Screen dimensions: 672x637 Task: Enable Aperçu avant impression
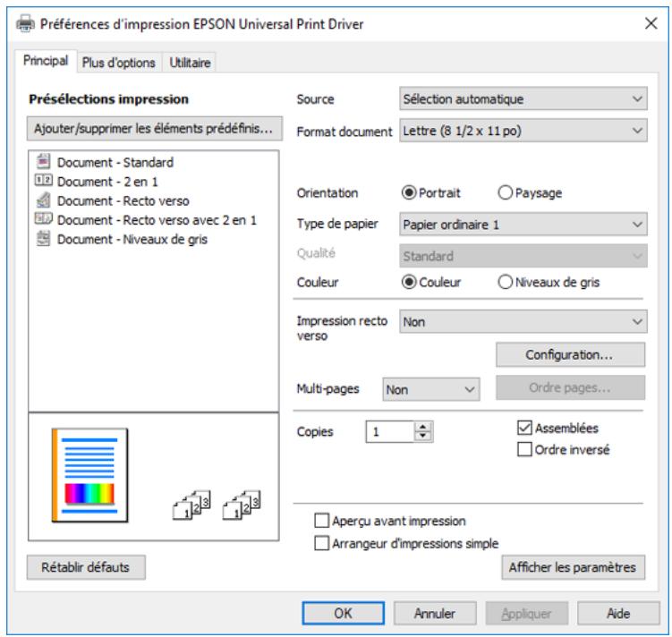(322, 521)
